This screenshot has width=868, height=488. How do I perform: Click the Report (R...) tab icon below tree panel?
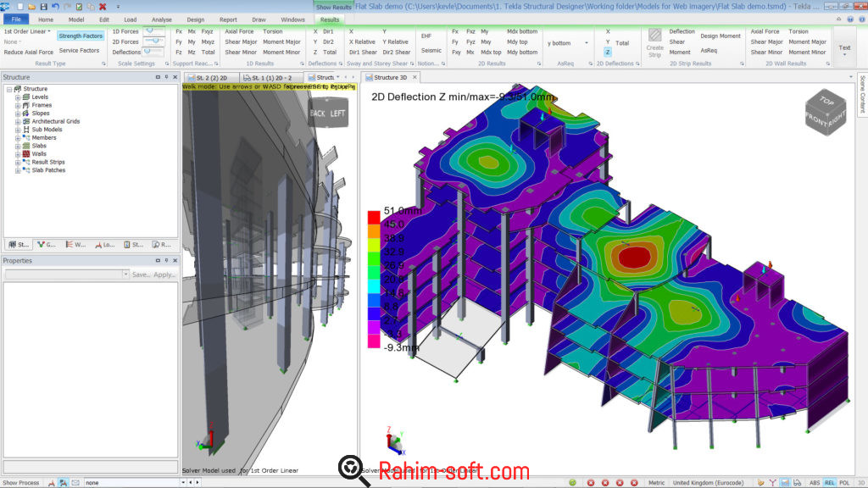tap(161, 244)
